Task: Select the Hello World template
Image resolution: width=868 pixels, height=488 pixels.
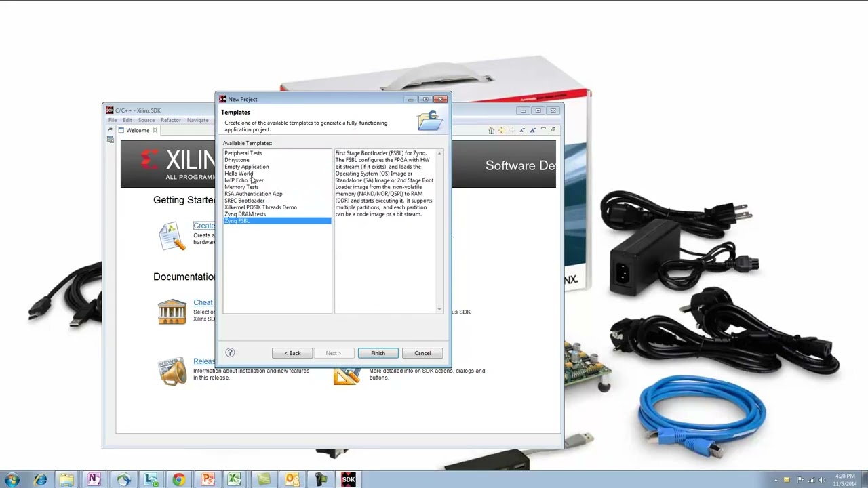Action: [239, 174]
